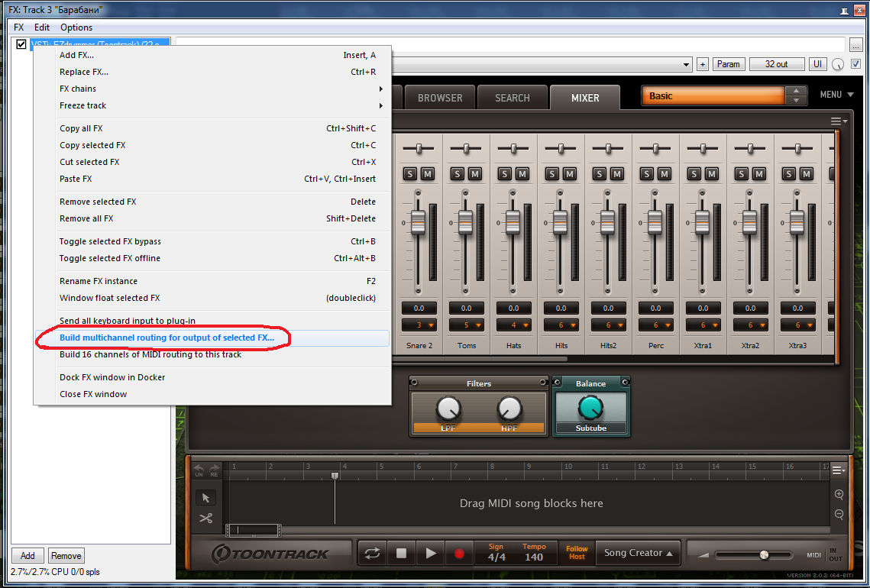Click the wet/dry mix knob beside UI button

838,64
